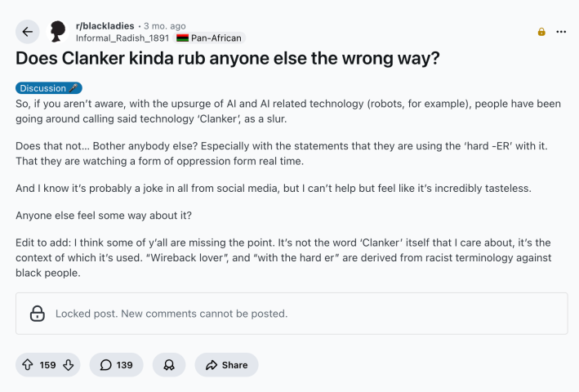
Task: Click the Pan-African flag icon
Action: click(x=182, y=38)
